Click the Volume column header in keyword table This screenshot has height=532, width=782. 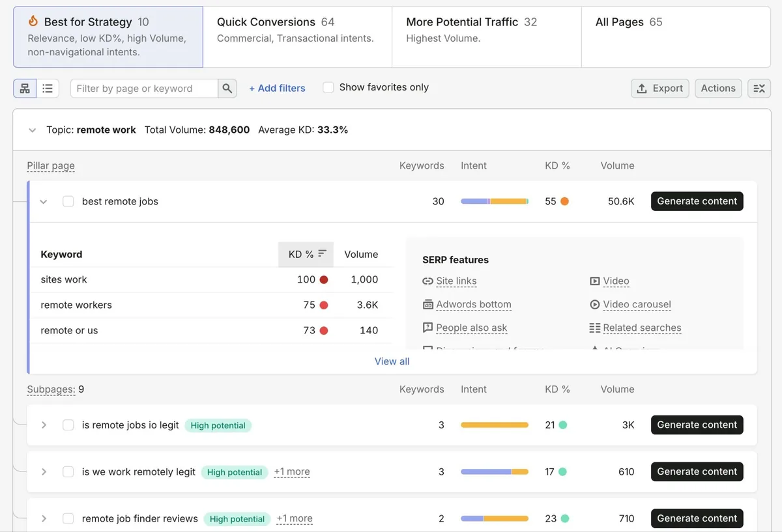click(x=361, y=254)
